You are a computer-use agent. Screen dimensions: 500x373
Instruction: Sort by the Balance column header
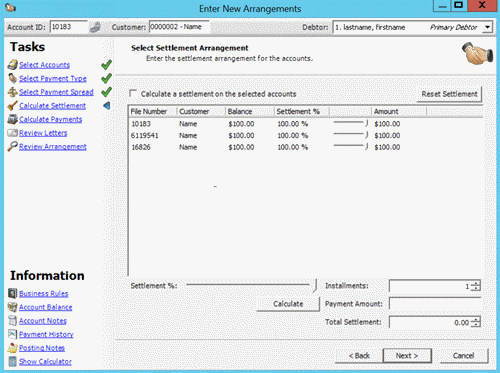pyautogui.click(x=250, y=111)
